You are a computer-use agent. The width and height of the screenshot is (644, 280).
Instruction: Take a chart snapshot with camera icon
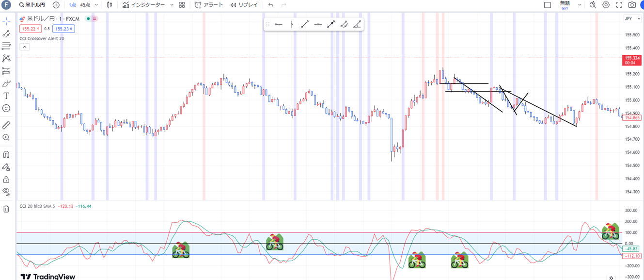(632, 5)
